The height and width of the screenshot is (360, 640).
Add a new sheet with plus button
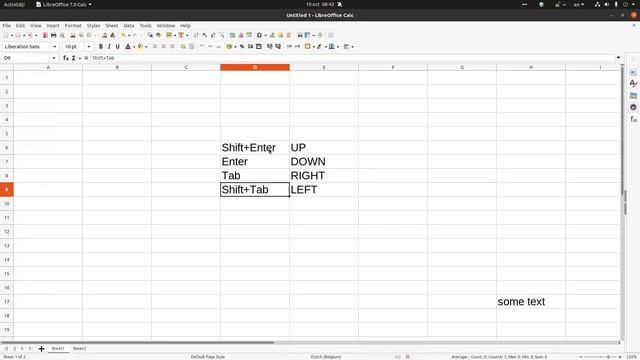click(41, 349)
